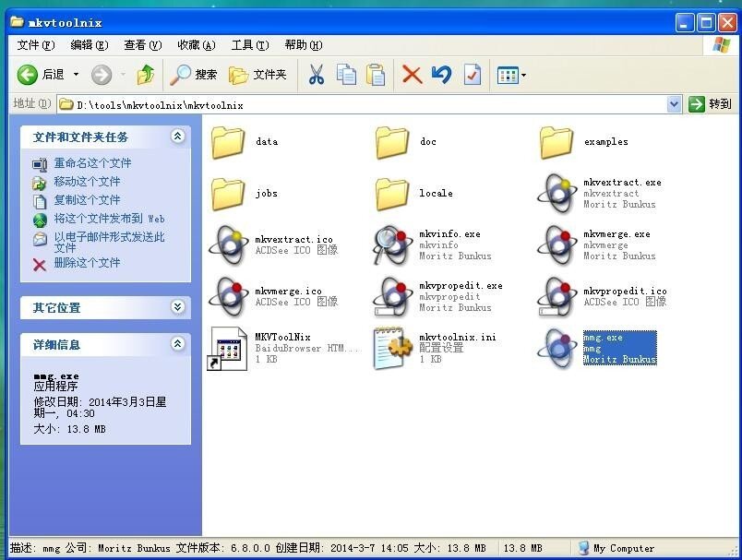Expand the 其它位置 panel
The height and width of the screenshot is (560, 742).
pos(177,307)
